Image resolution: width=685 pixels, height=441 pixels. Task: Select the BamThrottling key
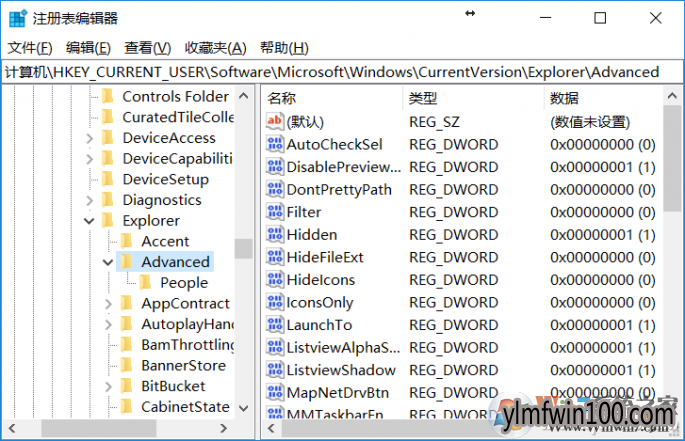(x=188, y=345)
